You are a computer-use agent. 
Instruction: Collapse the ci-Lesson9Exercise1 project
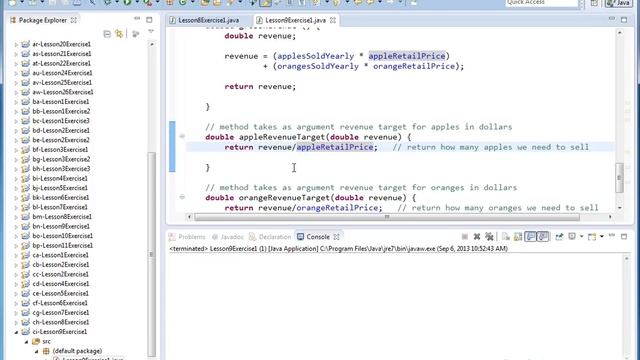pyautogui.click(x=16, y=332)
